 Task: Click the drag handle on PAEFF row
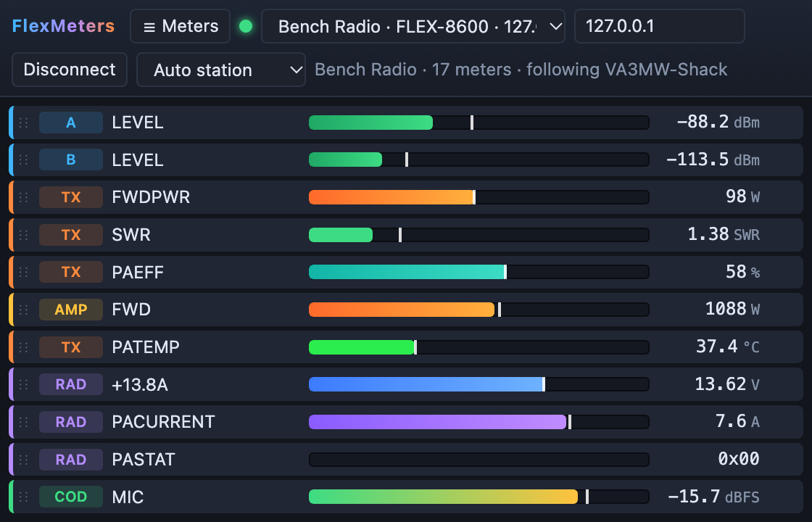[x=23, y=272]
